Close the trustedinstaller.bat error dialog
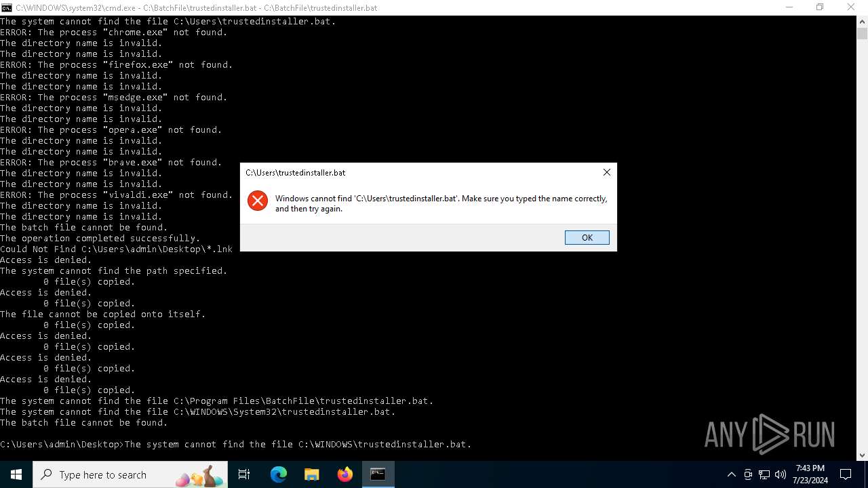 click(x=606, y=172)
